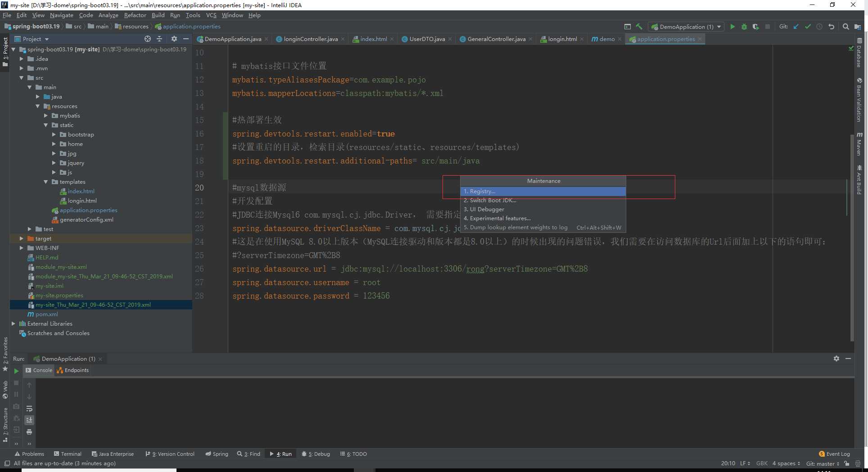Select pom.xml in project tree
Viewport: 868px width, 472px height.
47,314
